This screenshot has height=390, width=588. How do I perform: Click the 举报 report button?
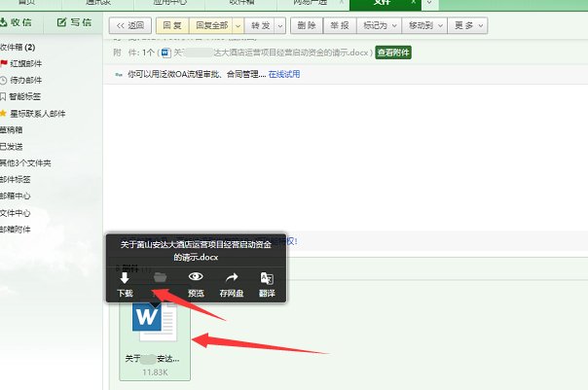click(340, 25)
